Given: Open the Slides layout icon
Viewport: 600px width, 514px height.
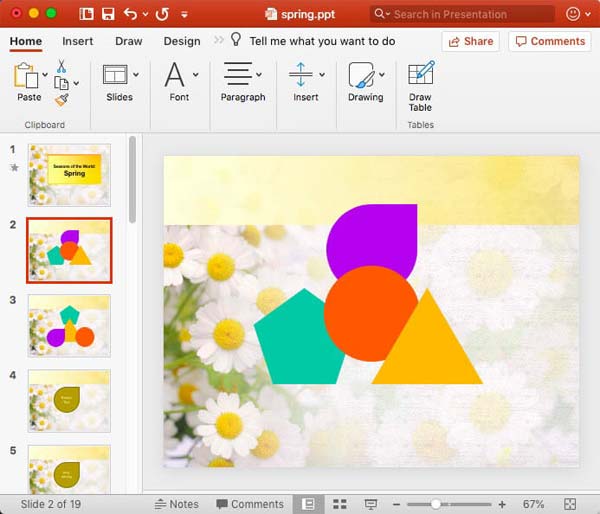Looking at the screenshot, I should (x=115, y=74).
